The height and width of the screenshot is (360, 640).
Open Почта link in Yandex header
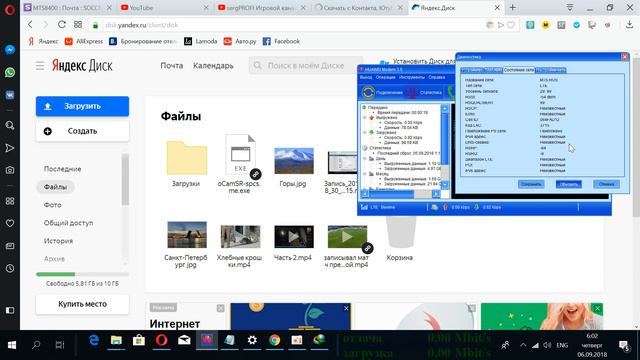171,65
